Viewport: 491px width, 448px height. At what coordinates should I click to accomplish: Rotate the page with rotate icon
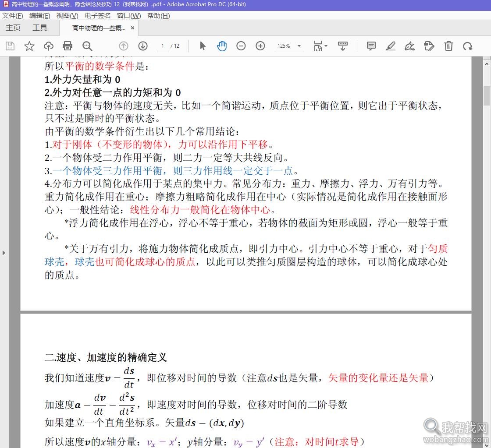coord(467,46)
